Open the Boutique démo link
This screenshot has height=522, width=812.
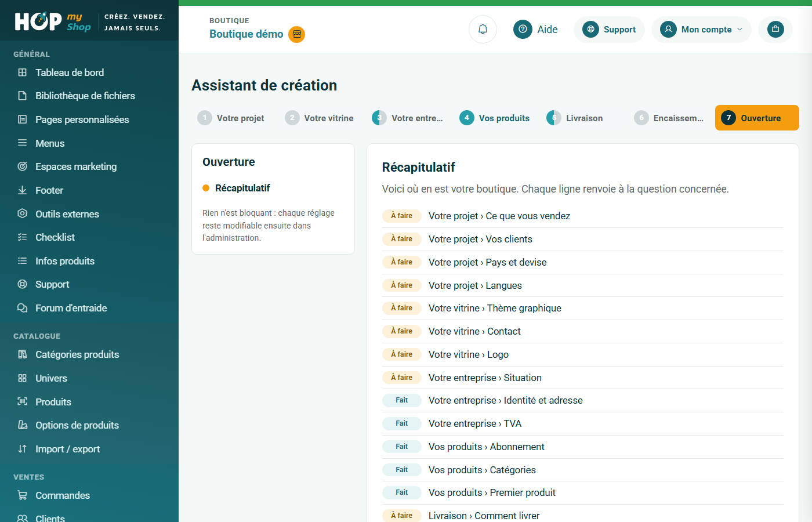point(246,34)
